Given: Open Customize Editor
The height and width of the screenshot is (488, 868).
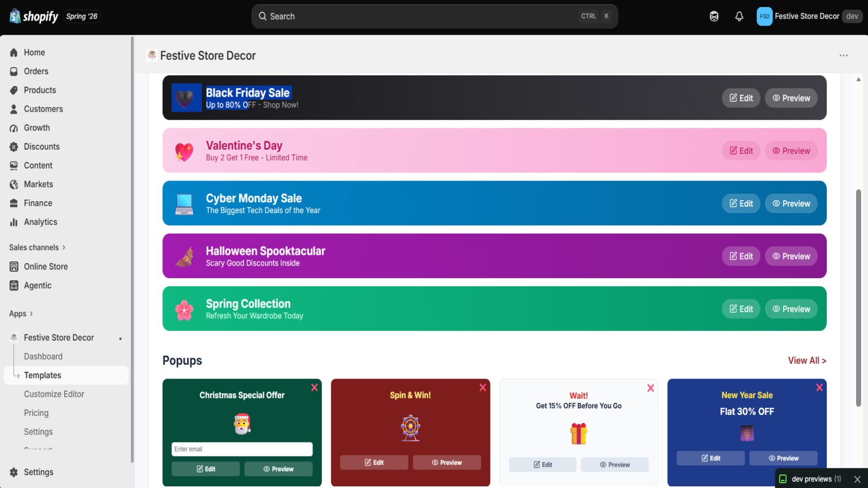Looking at the screenshot, I should [x=54, y=394].
